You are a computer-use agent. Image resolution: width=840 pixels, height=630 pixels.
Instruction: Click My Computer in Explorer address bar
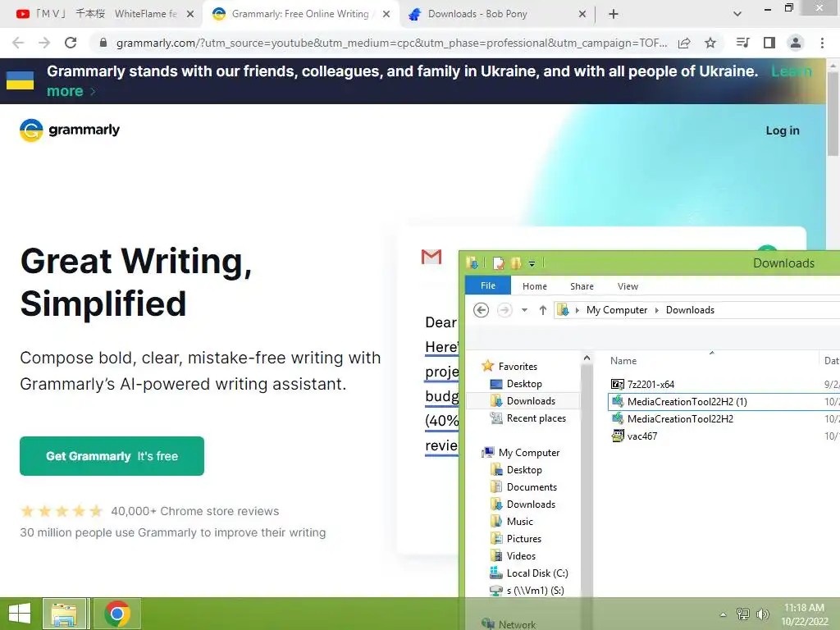coord(617,310)
